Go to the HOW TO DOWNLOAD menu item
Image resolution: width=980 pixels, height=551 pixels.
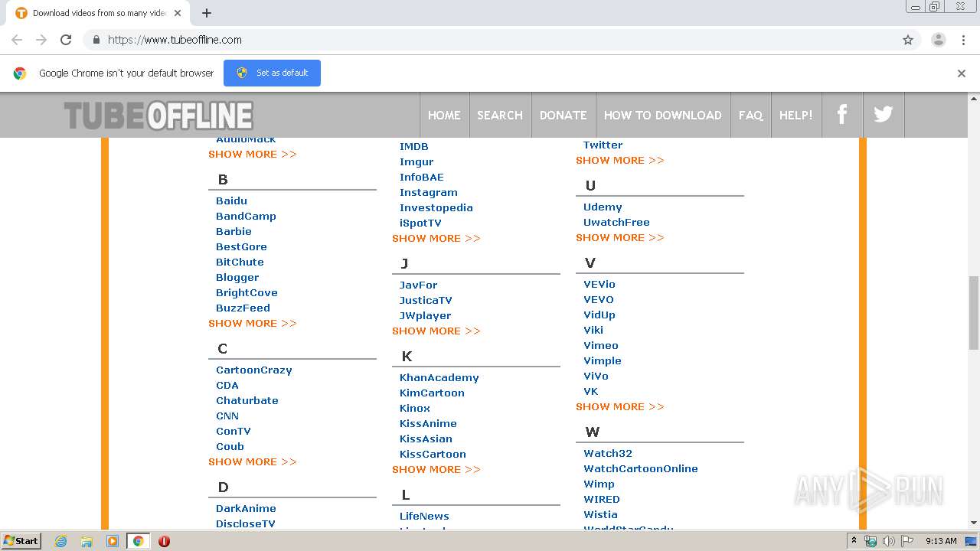pos(662,115)
